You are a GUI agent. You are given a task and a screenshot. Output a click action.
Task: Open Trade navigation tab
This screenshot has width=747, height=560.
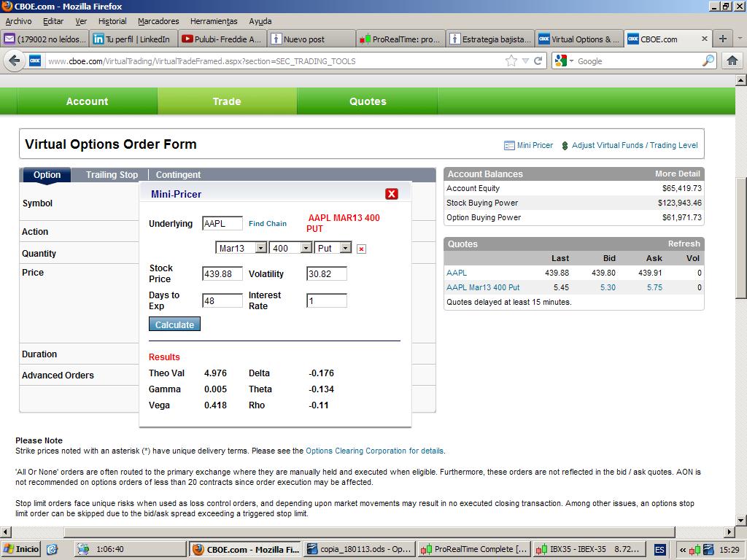pos(227,101)
